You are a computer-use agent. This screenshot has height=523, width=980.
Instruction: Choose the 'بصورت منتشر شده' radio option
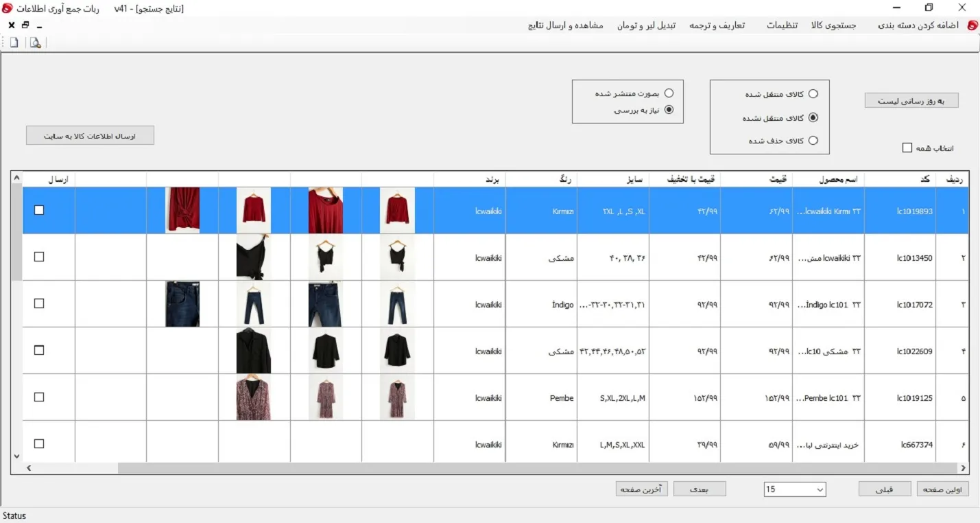click(669, 93)
